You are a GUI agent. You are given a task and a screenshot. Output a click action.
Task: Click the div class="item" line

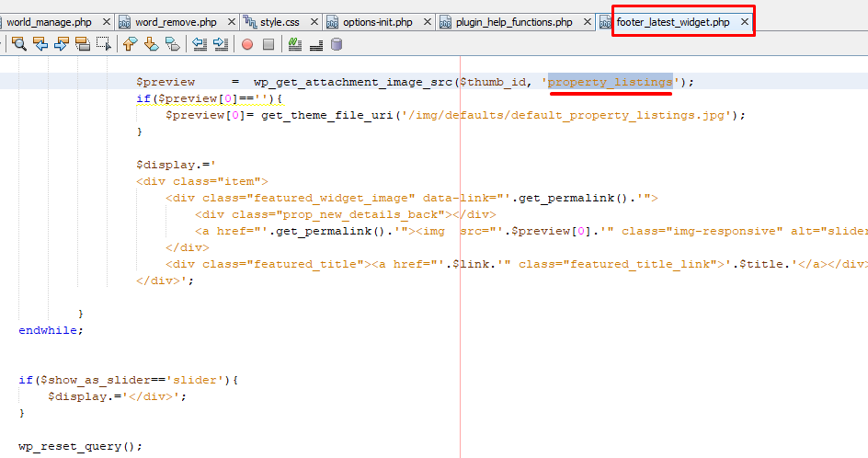[x=202, y=182]
